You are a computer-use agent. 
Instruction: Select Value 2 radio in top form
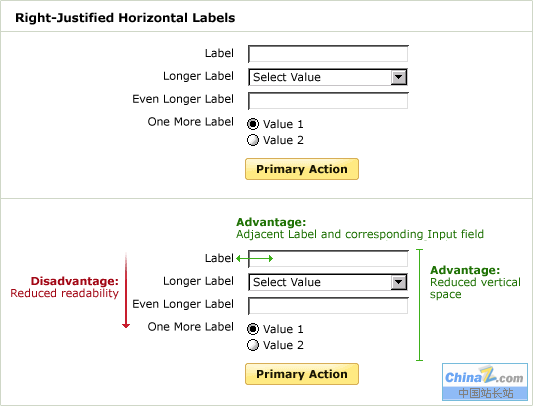[253, 140]
